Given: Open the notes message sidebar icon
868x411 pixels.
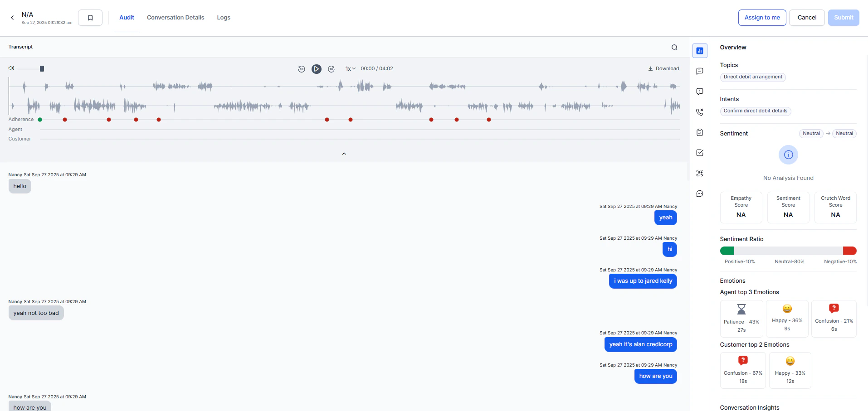Looking at the screenshot, I should [700, 71].
